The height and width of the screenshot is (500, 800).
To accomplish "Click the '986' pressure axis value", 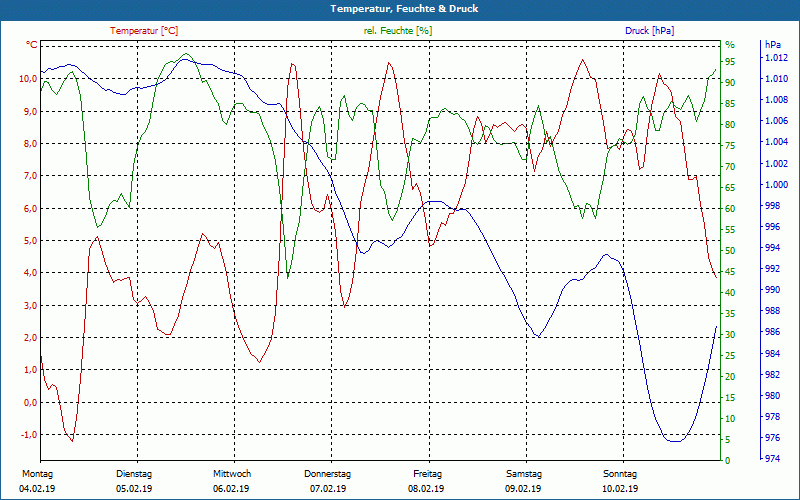I will coord(772,332).
